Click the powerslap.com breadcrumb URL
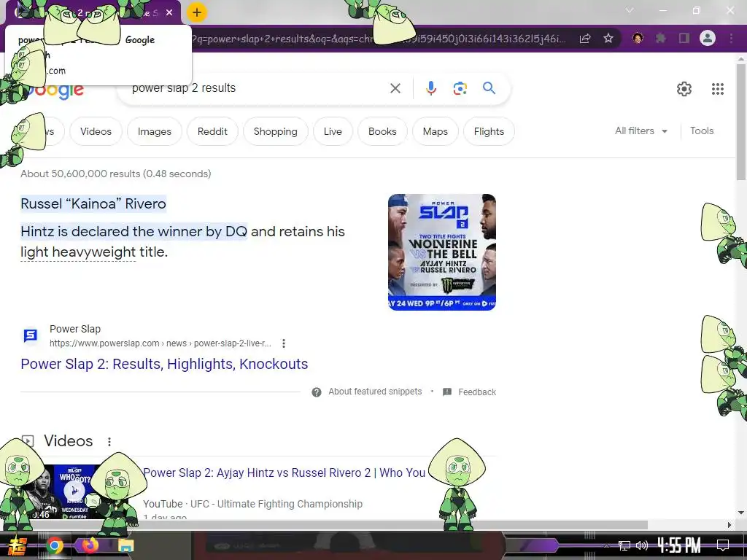 [x=160, y=343]
